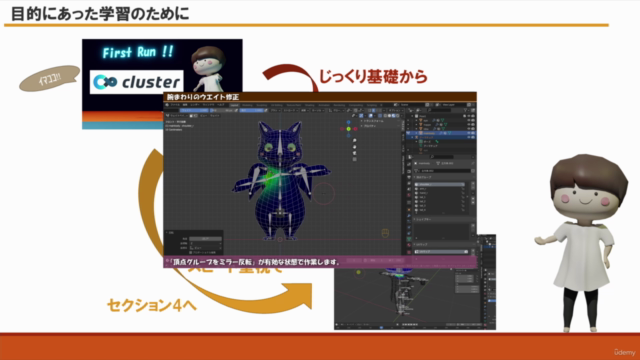
Task: Open the Modifier properties wrench tab icon
Action: coord(409,216)
